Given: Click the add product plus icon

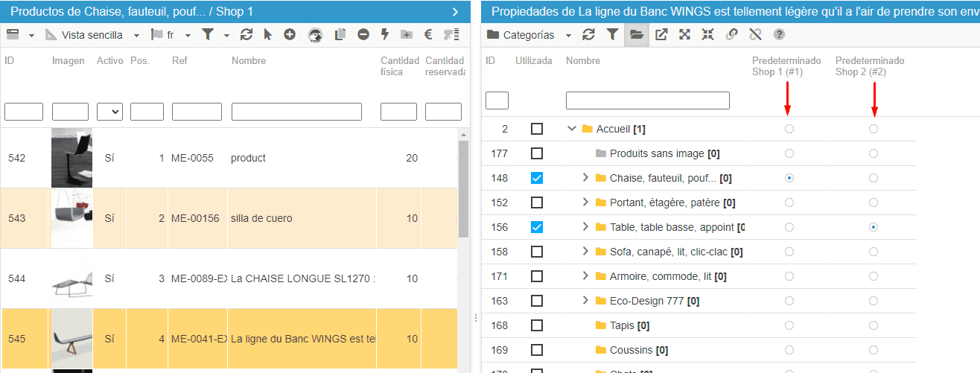Looking at the screenshot, I should pyautogui.click(x=290, y=35).
